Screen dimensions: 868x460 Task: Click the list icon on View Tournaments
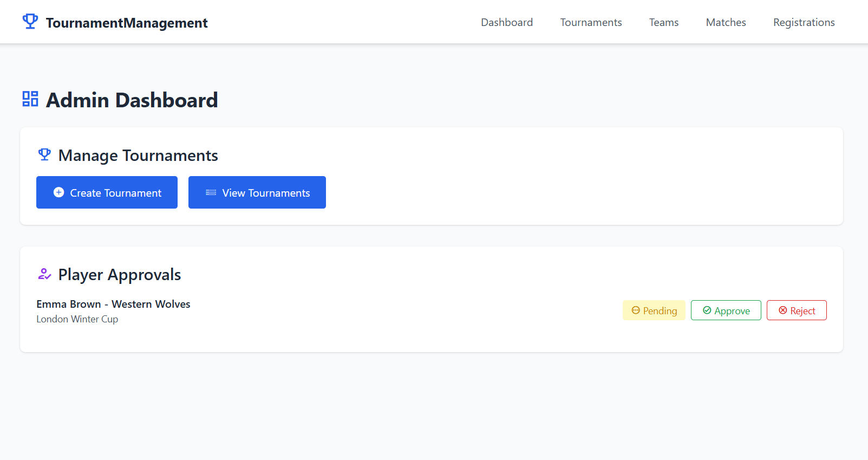pyautogui.click(x=211, y=192)
